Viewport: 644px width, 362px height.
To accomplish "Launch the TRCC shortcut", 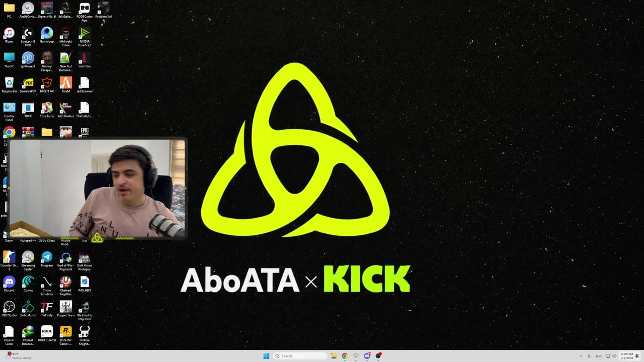I will (28, 110).
